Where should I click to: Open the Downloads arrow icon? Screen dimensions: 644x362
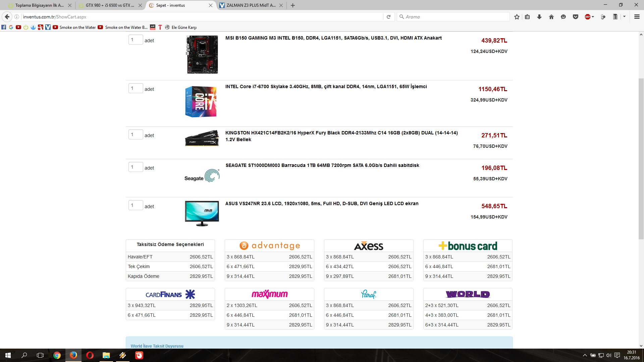tap(539, 17)
